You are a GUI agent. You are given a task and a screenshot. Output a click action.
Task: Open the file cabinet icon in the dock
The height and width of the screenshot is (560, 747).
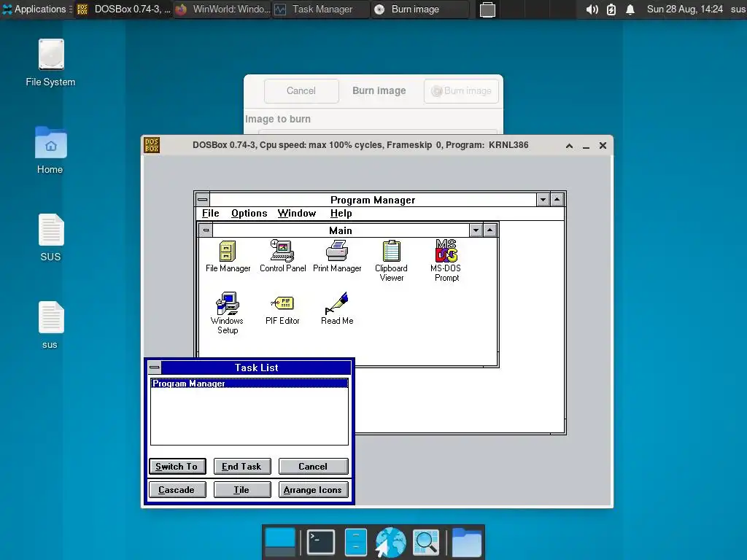(x=356, y=542)
